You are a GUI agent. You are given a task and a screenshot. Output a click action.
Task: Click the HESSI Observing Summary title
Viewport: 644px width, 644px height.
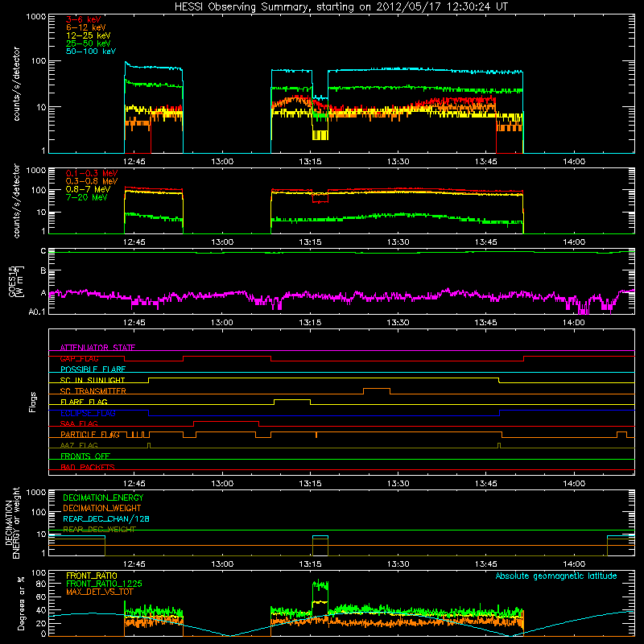[341, 7]
